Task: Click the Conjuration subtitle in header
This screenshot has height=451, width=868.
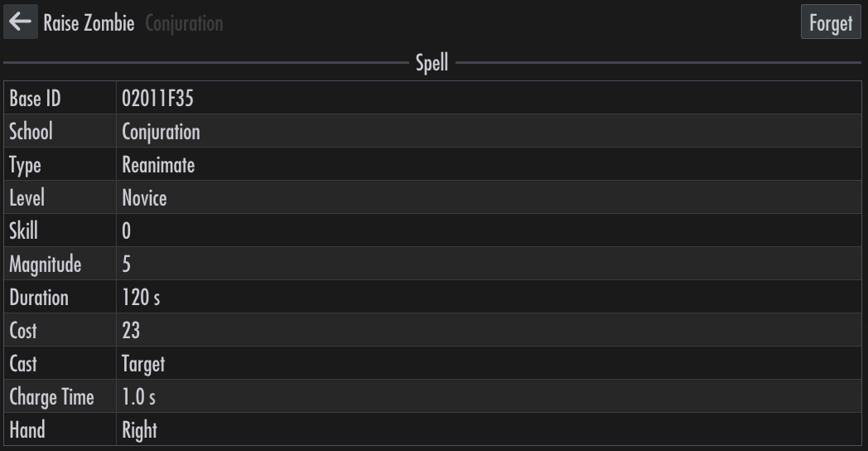Action: pyautogui.click(x=185, y=23)
